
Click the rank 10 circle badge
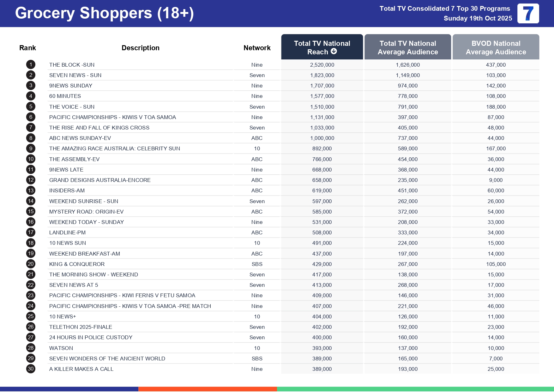coord(31,159)
